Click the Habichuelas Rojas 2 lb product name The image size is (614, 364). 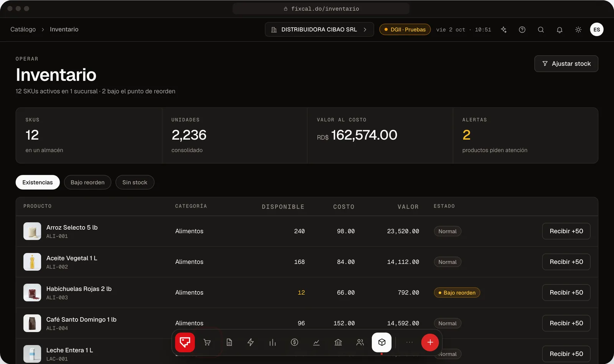coord(79,289)
